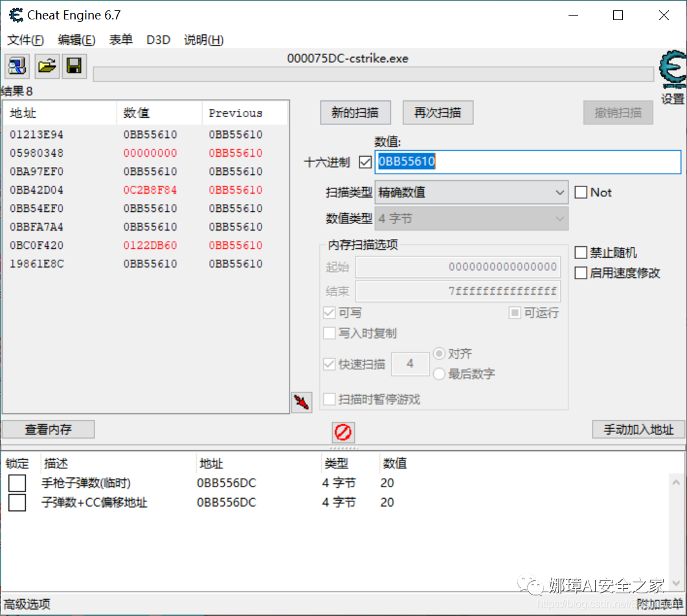The height and width of the screenshot is (616, 687).
Task: Click the address list scroll-down arrow
Action: point(676,583)
